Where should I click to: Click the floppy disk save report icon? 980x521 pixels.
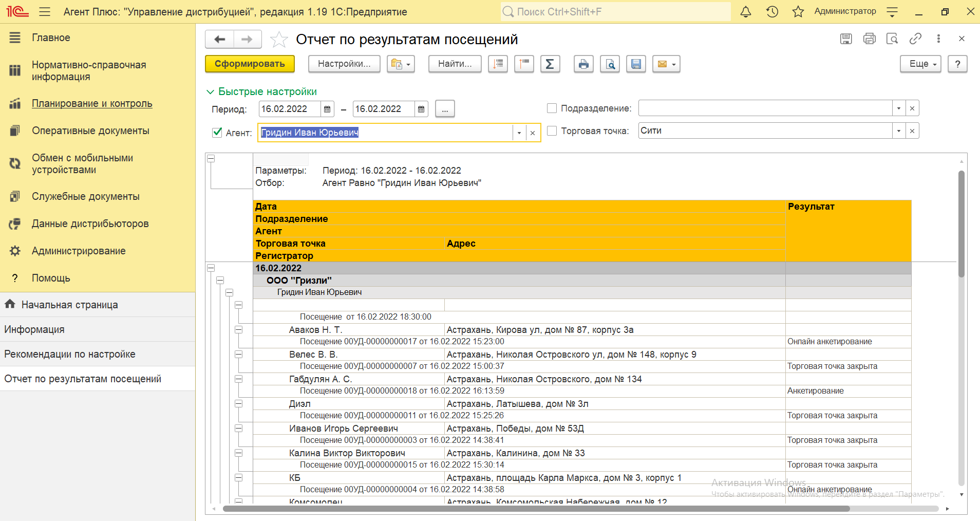pos(636,64)
